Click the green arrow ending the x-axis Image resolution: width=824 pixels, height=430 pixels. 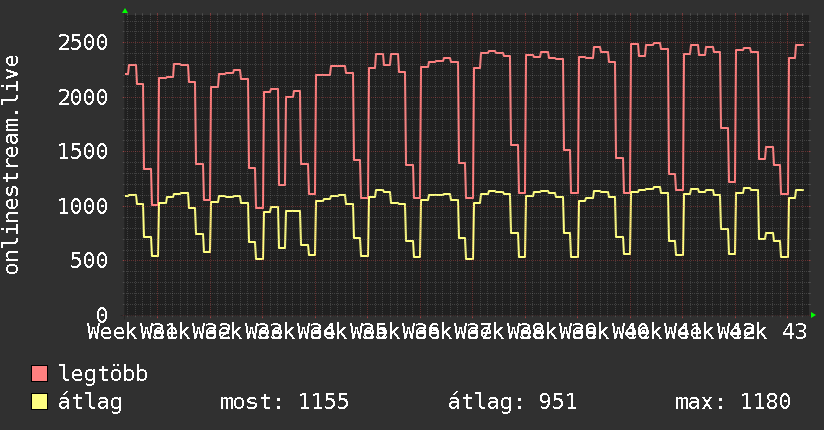[x=813, y=315]
